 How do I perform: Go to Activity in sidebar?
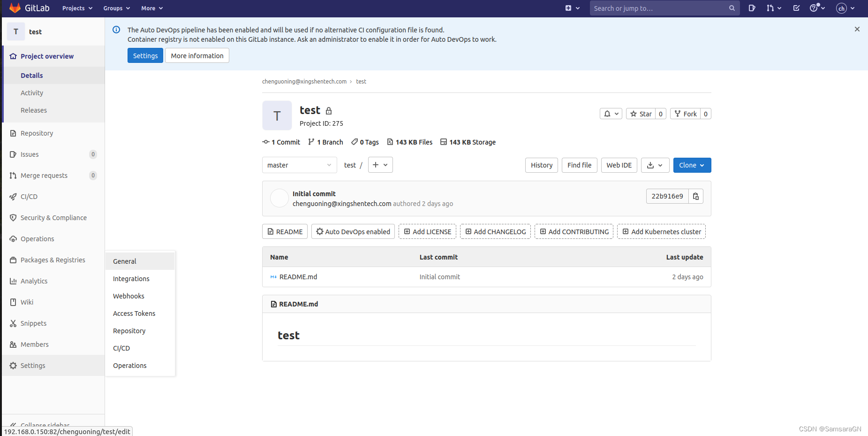click(x=53, y=93)
